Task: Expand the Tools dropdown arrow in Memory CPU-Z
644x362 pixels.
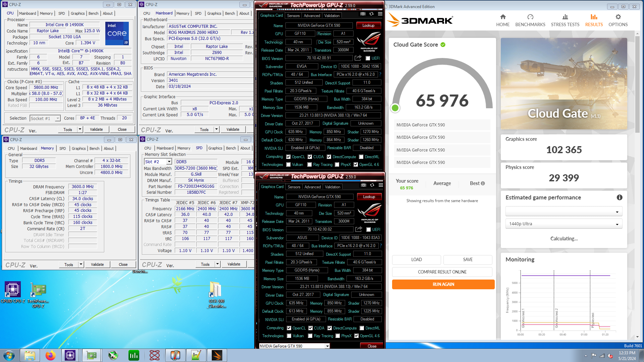Action: click(81, 264)
